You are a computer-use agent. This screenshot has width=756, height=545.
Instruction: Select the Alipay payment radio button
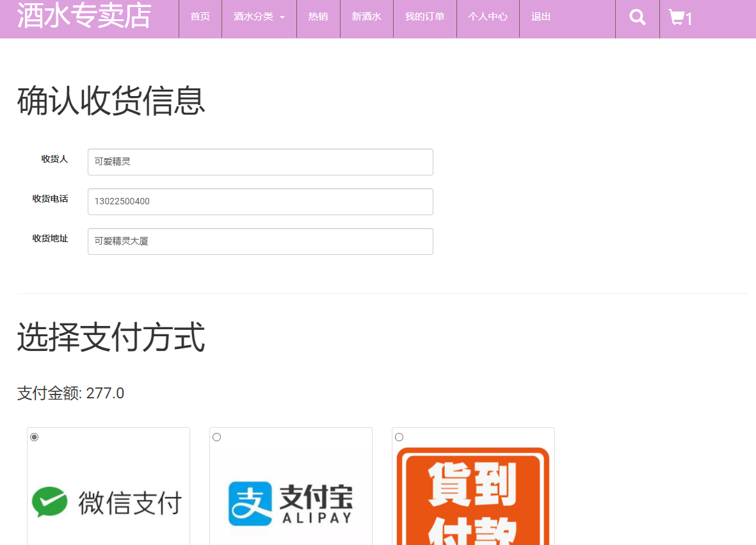216,437
